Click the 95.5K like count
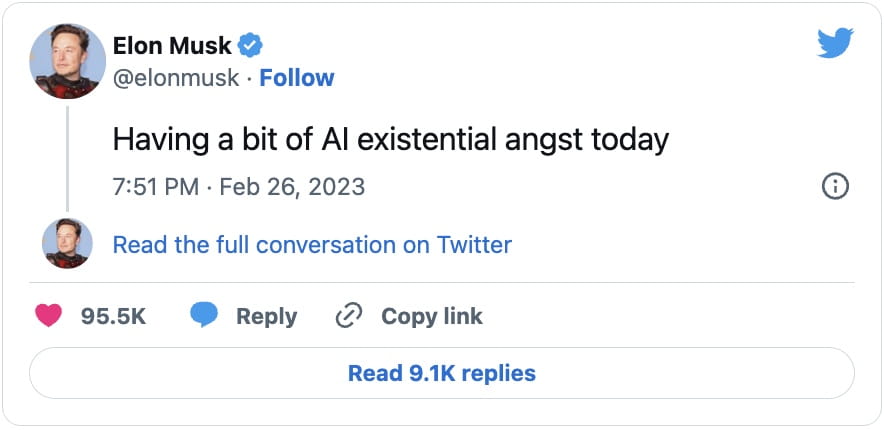884x430 pixels. click(113, 316)
